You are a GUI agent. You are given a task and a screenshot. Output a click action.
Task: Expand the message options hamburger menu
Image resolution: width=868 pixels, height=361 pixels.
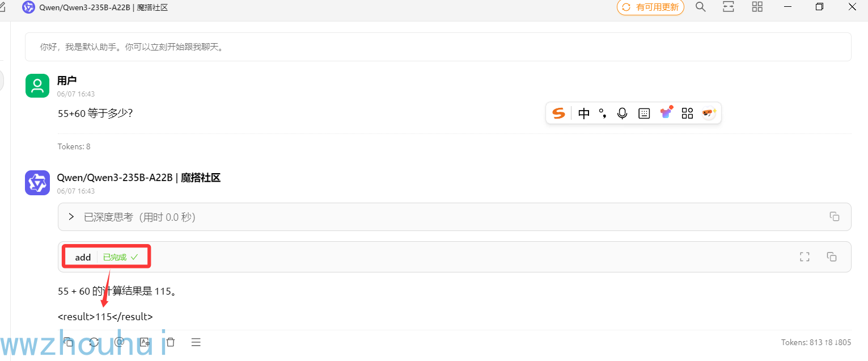point(196,342)
